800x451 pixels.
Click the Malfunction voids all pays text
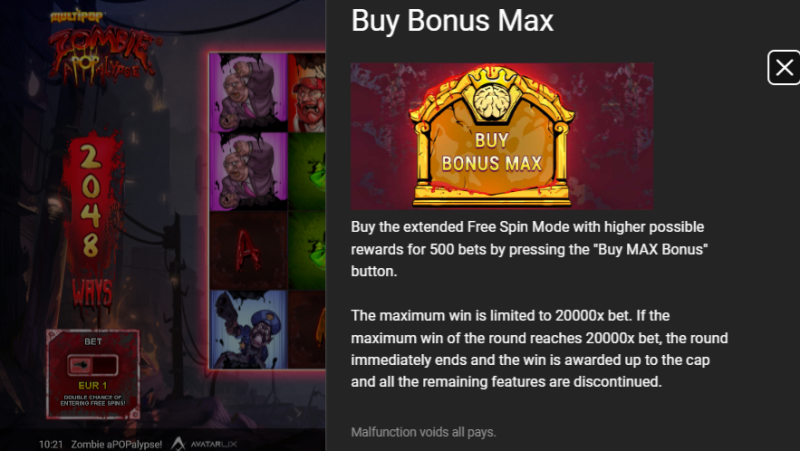click(423, 432)
